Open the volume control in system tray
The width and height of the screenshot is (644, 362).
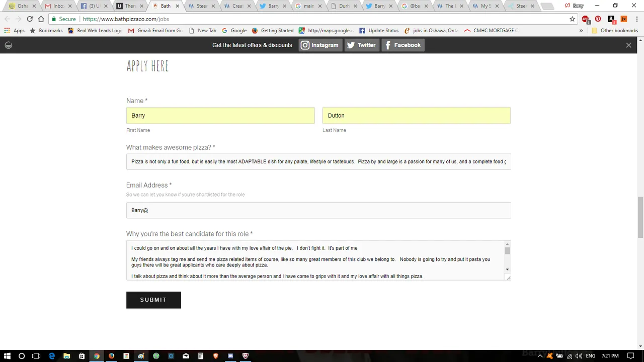coord(579,356)
